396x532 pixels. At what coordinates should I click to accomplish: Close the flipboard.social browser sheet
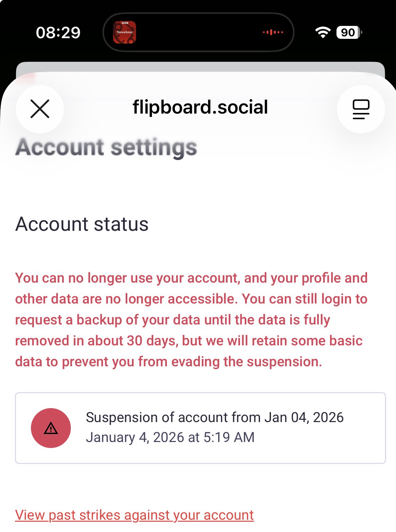pyautogui.click(x=40, y=109)
